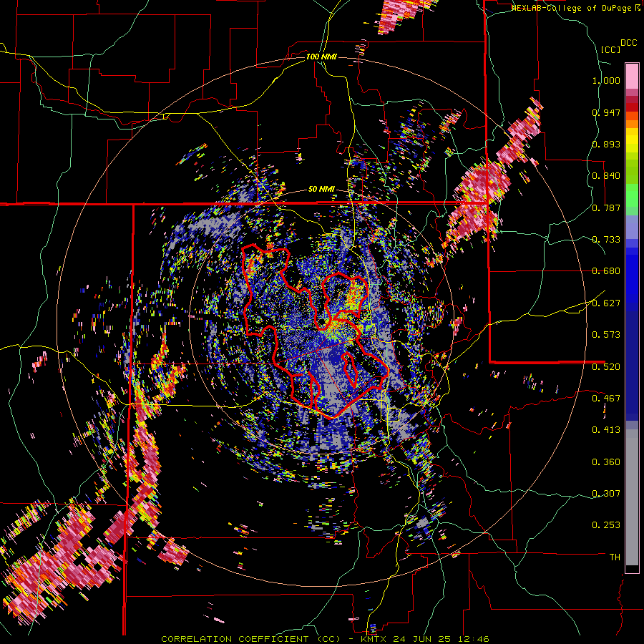The width and height of the screenshot is (644, 644).
Task: Select the 0.520 scale value
Action: tap(606, 367)
